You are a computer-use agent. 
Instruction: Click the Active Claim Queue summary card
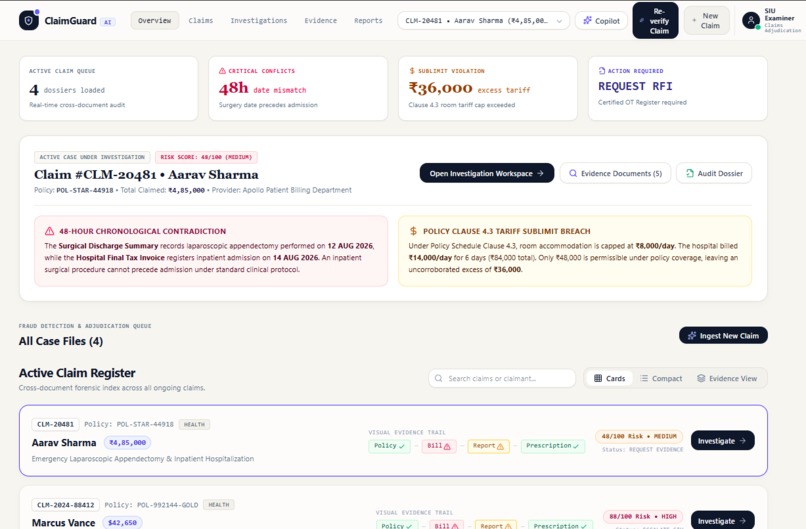click(108, 88)
